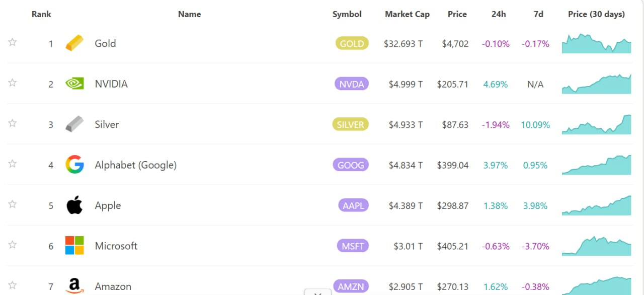Open the Apple company link

coord(108,205)
